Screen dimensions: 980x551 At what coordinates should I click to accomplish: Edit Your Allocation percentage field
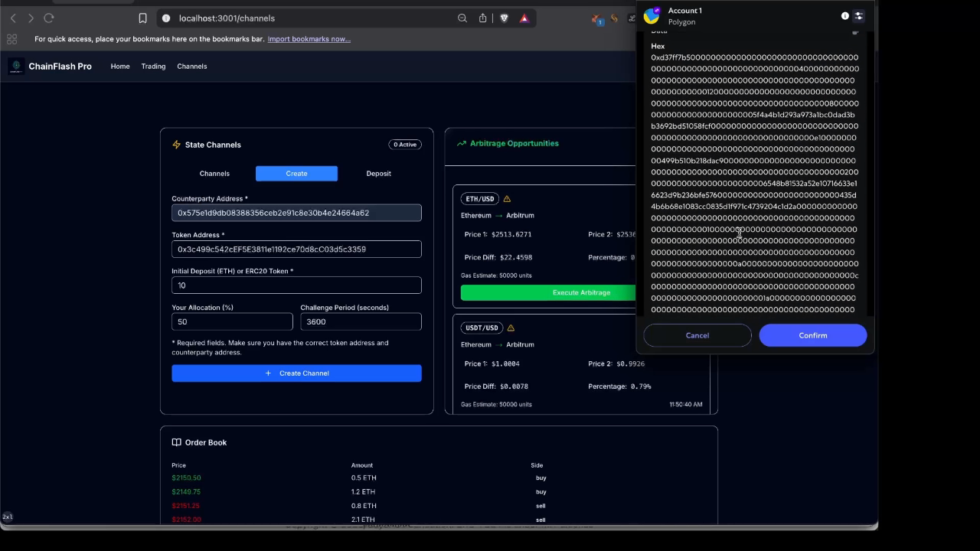[232, 321]
